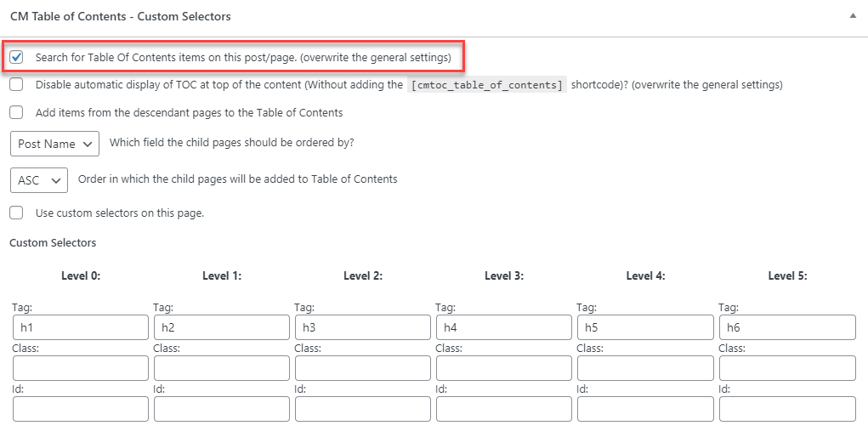Focus the Level 0 Id input field

click(81, 409)
